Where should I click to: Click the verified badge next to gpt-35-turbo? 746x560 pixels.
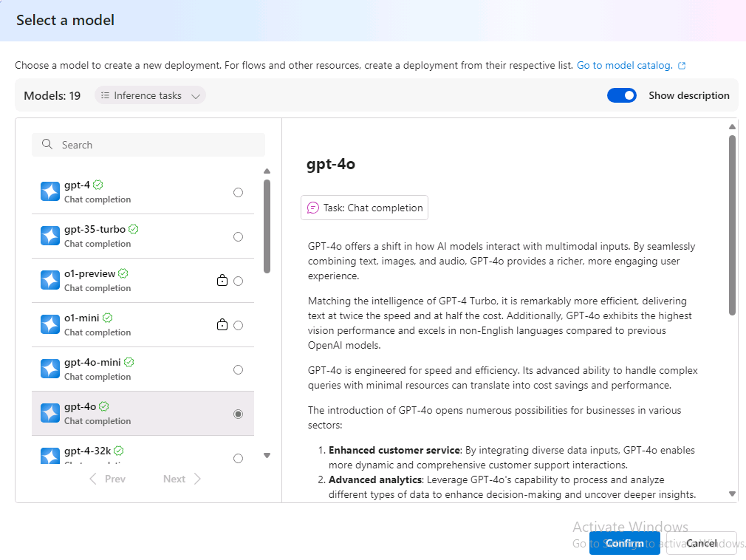pyautogui.click(x=134, y=229)
